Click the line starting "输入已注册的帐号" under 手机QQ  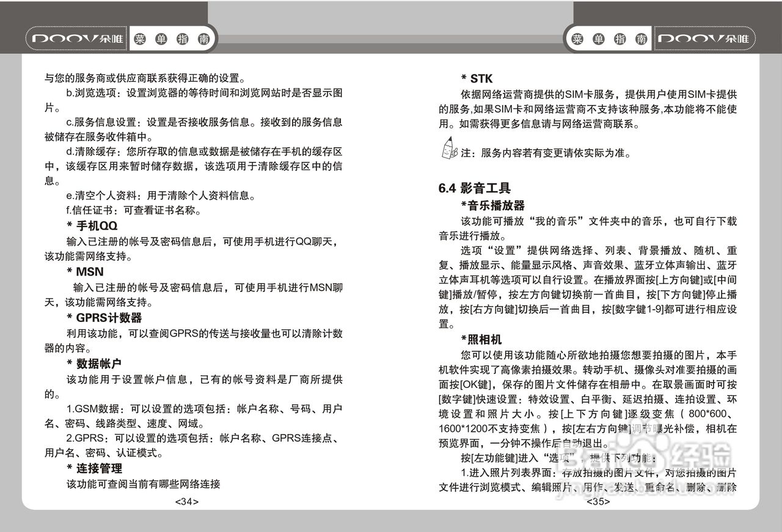(x=202, y=242)
